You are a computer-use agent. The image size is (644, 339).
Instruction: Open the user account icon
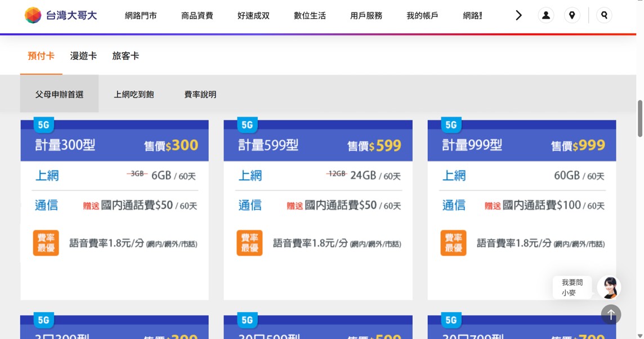545,15
